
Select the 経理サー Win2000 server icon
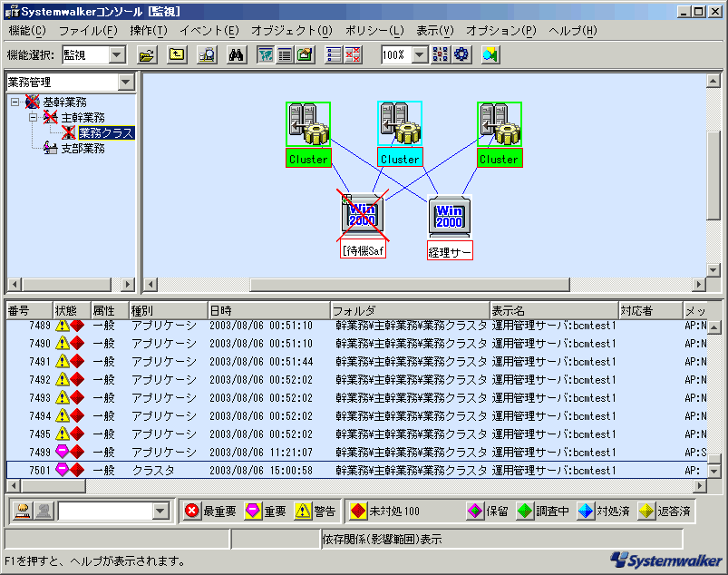tap(450, 217)
